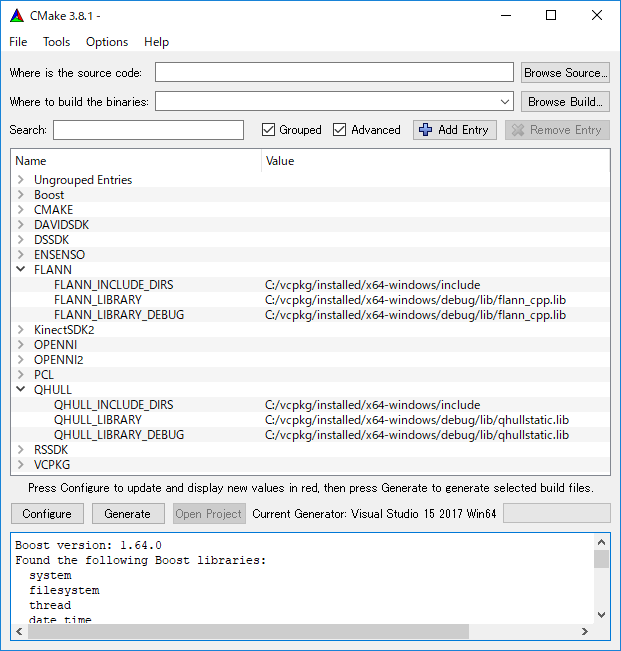
Task: Click the source code path field
Action: pyautogui.click(x=334, y=72)
